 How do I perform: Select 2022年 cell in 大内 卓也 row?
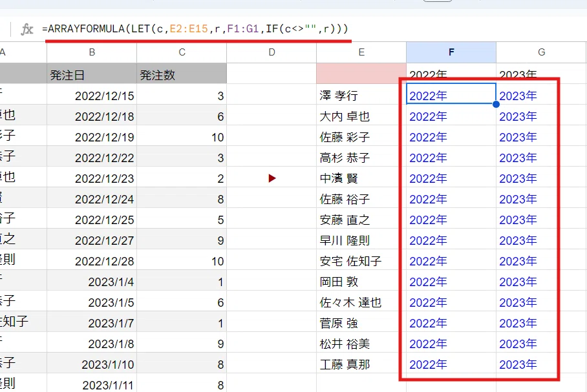[451, 115]
